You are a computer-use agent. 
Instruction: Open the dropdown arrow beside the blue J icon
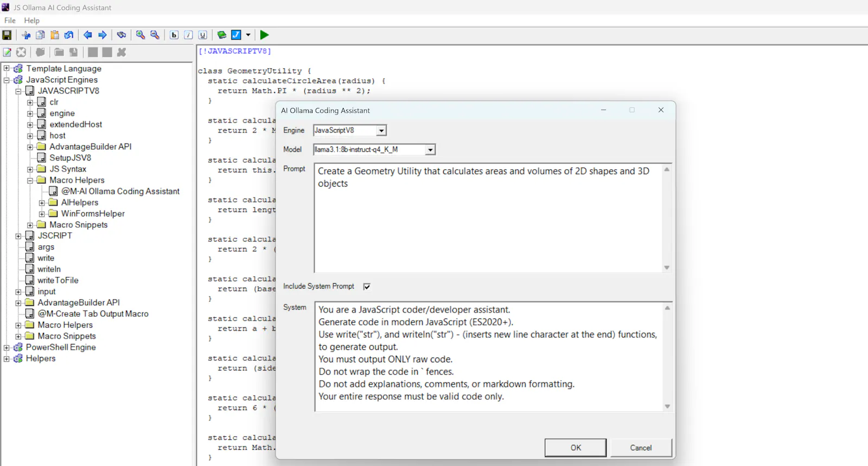(248, 35)
